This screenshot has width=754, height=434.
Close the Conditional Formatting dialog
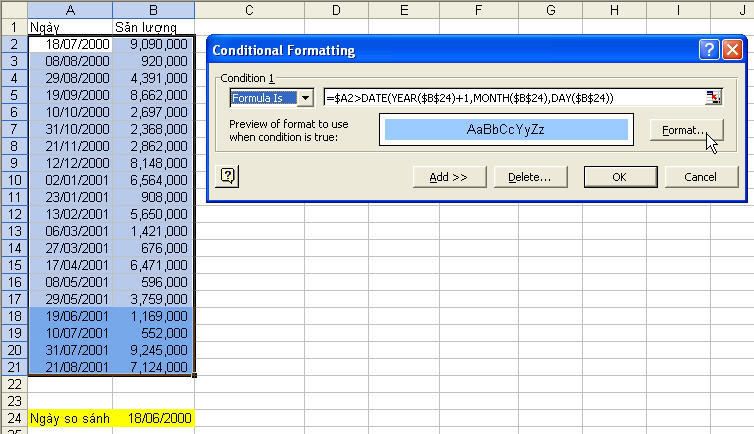click(732, 50)
